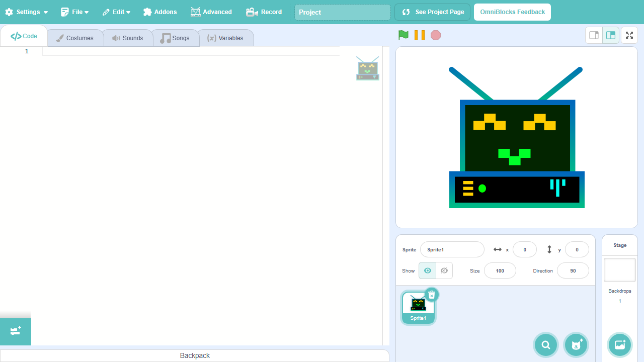644x362 pixels.
Task: Switch to the Costumes tab
Action: click(x=75, y=38)
